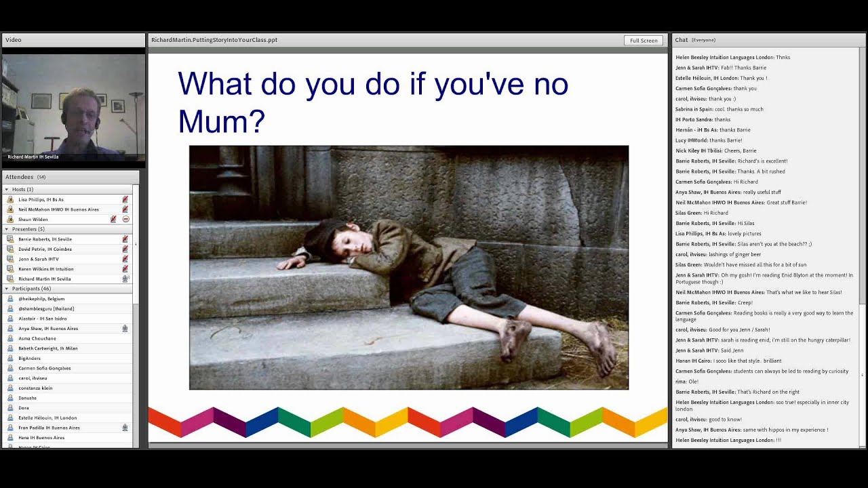
Task: Click the red no-entry status icon beside Shaun Wilden
Action: (x=125, y=220)
